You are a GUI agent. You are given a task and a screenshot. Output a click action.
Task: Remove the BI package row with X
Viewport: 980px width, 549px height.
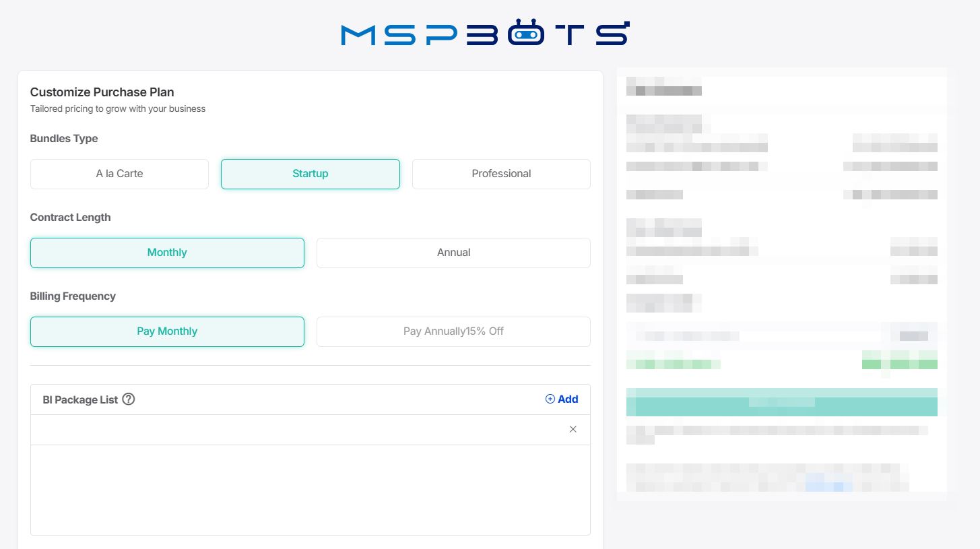coord(573,429)
